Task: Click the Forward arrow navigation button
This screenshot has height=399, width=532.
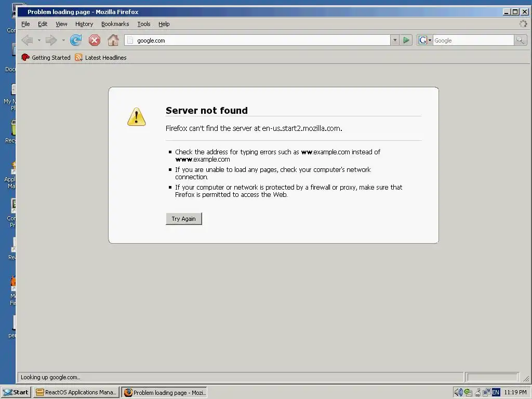Action: 51,41
